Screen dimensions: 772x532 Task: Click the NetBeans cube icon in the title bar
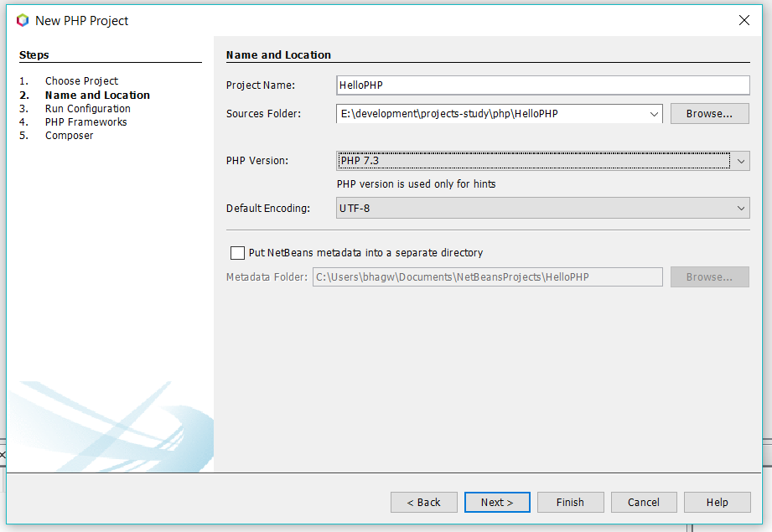[23, 21]
